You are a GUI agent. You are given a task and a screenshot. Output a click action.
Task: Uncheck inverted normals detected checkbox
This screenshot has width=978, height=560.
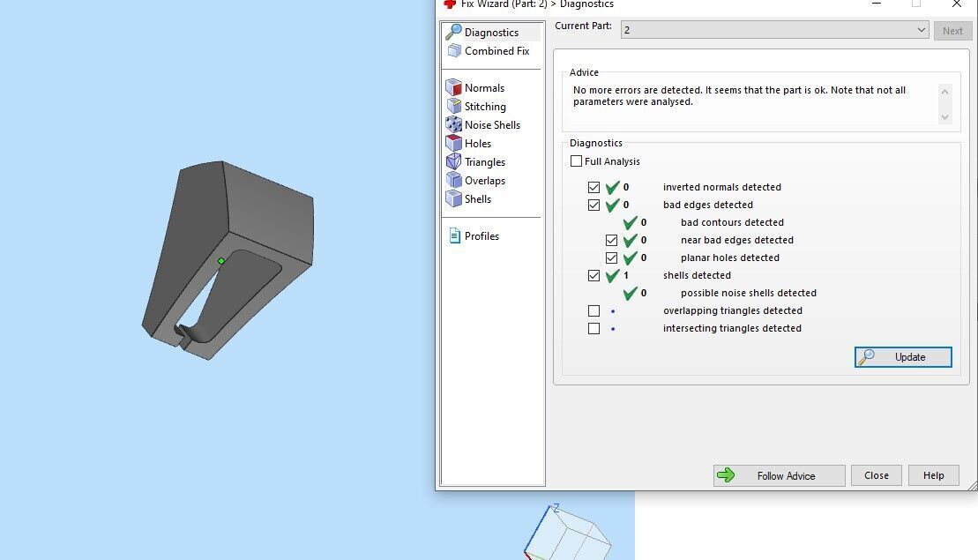pyautogui.click(x=594, y=187)
